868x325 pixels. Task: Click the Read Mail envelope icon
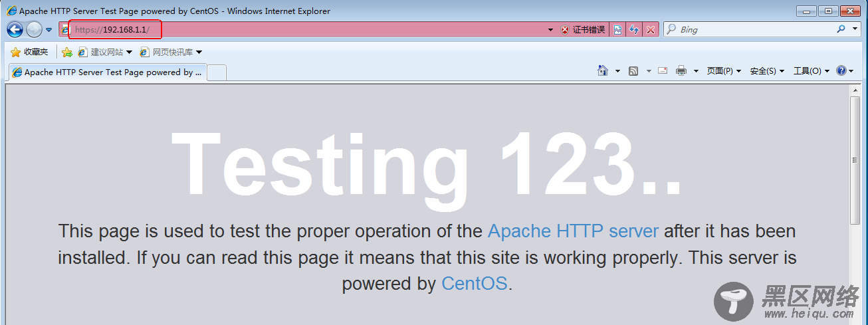663,70
